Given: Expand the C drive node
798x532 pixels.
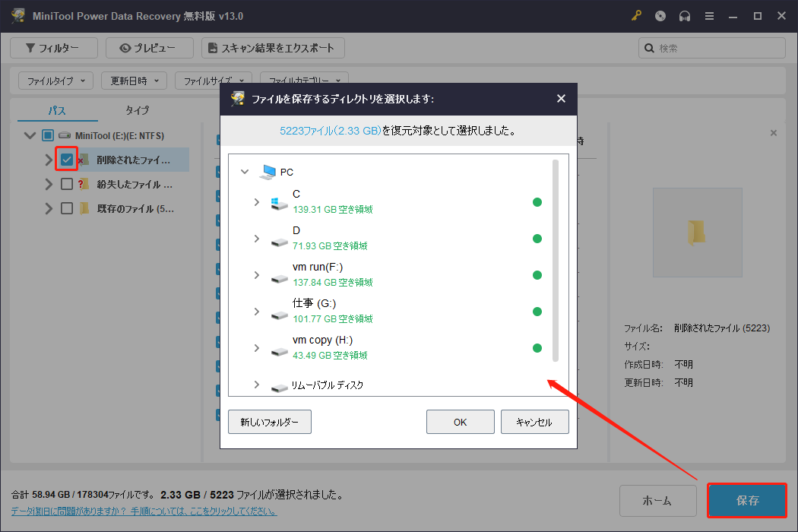Looking at the screenshot, I should click(257, 202).
